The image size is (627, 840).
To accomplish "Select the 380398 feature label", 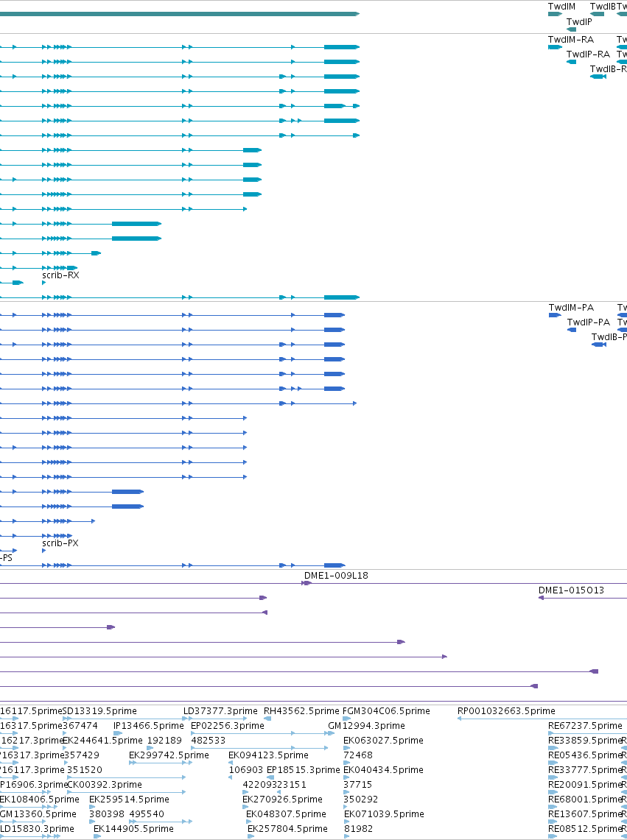I will pyautogui.click(x=107, y=813).
